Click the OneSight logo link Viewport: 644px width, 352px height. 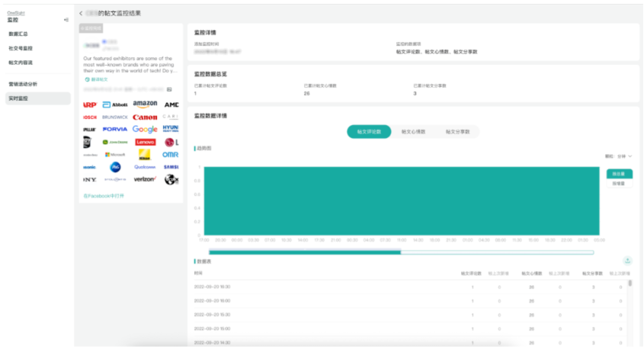[x=16, y=13]
